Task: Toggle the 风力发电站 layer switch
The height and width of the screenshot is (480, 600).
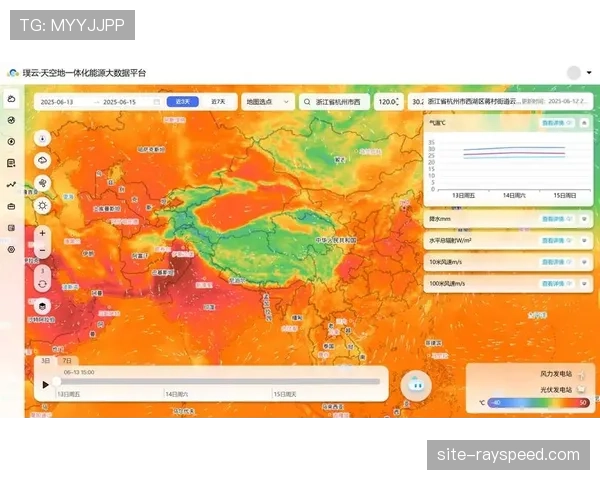Action: [x=581, y=374]
